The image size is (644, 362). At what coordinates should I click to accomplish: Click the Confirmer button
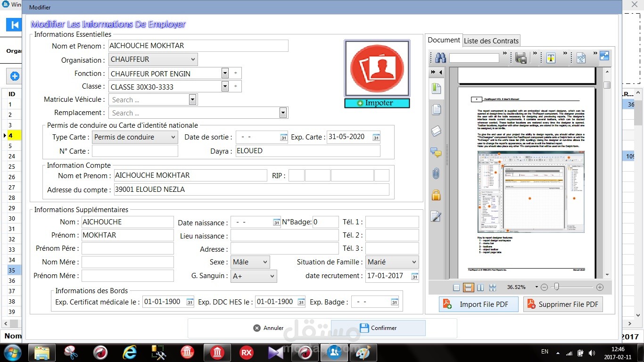pyautogui.click(x=378, y=328)
